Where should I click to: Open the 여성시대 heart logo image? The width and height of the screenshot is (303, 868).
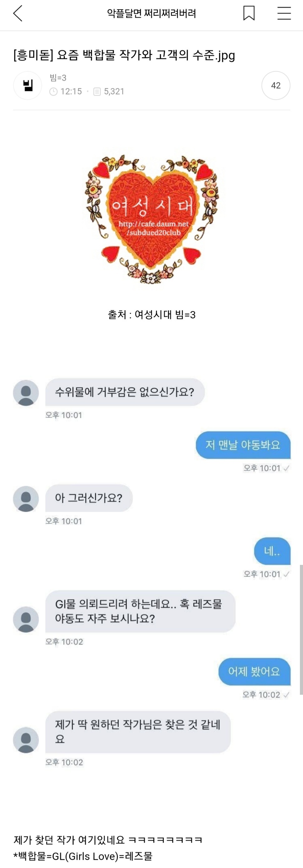tap(151, 219)
